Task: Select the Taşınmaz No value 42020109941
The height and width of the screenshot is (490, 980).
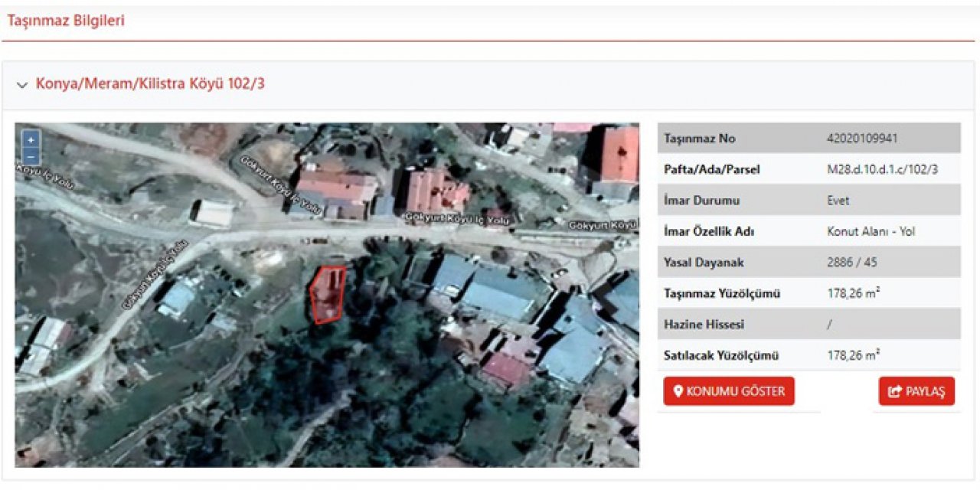Action: coord(862,139)
